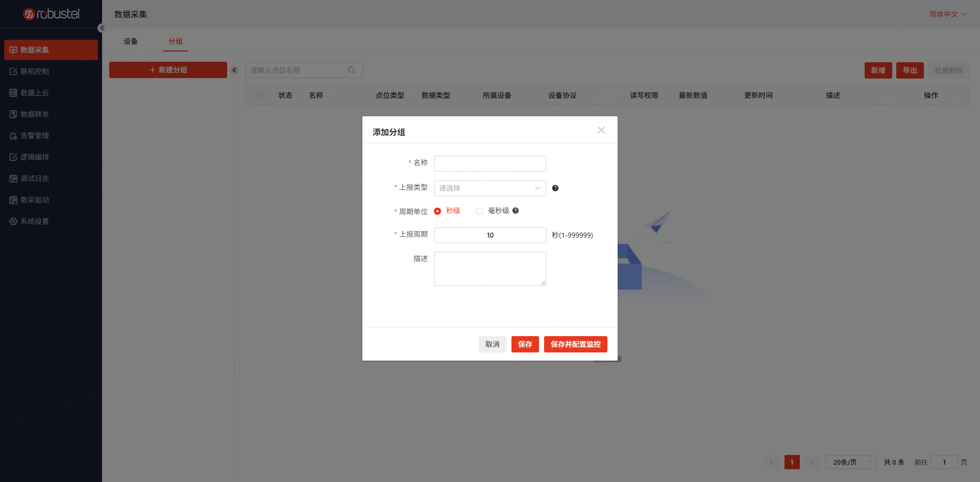Open the 20条/页 page size dropdown
The height and width of the screenshot is (482, 980).
coord(850,462)
